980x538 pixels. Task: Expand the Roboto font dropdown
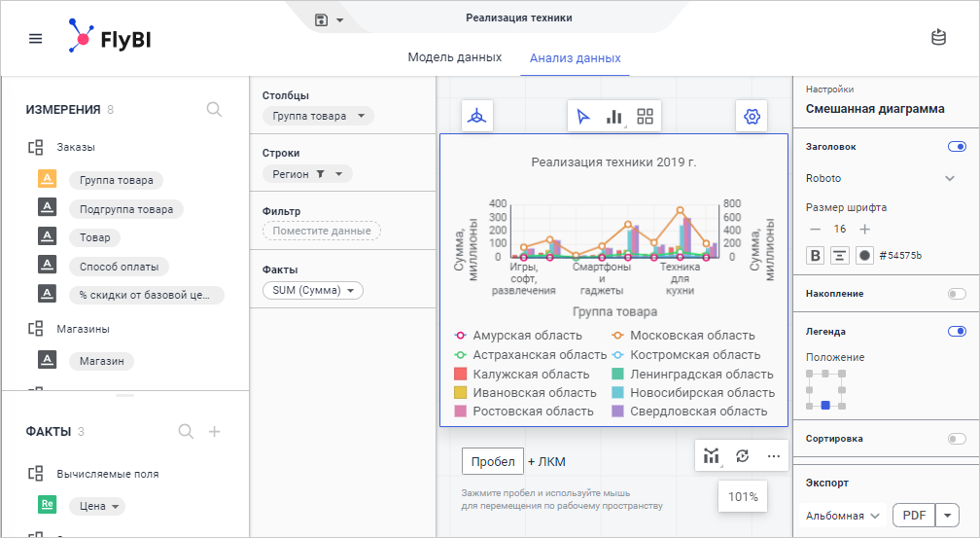coord(950,178)
